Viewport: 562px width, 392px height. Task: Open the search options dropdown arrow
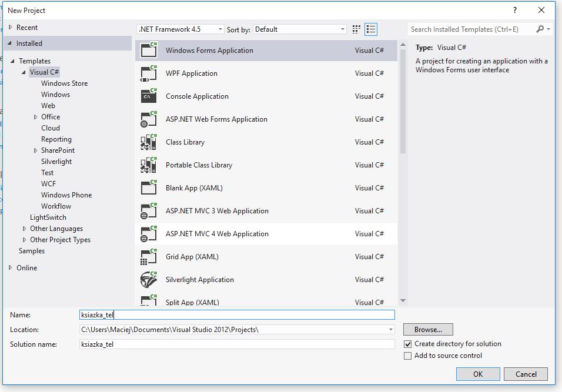point(548,29)
